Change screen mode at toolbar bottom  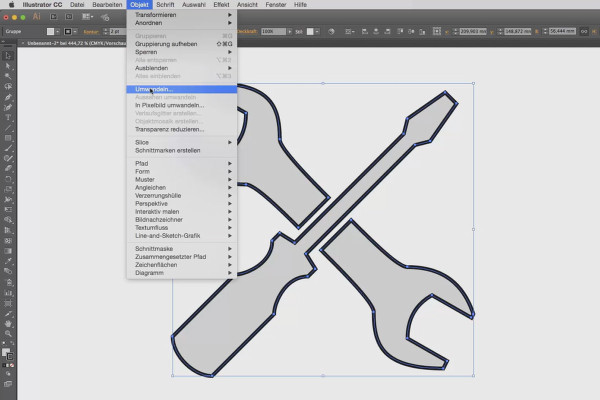(8, 384)
